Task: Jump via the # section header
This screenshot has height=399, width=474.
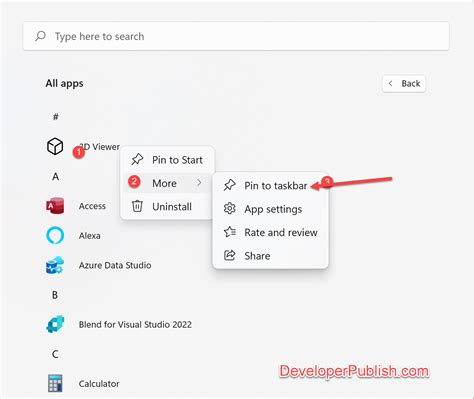Action: coord(56,117)
